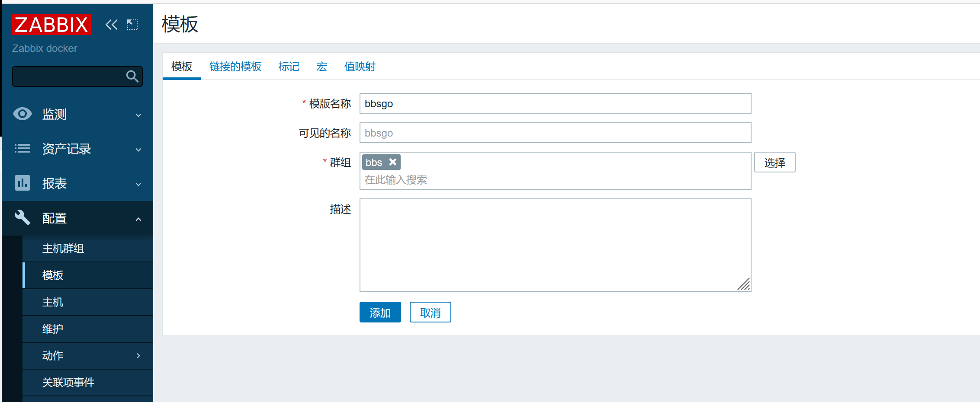
Task: Click the 'Zabbix docker' server name text
Action: 45,48
